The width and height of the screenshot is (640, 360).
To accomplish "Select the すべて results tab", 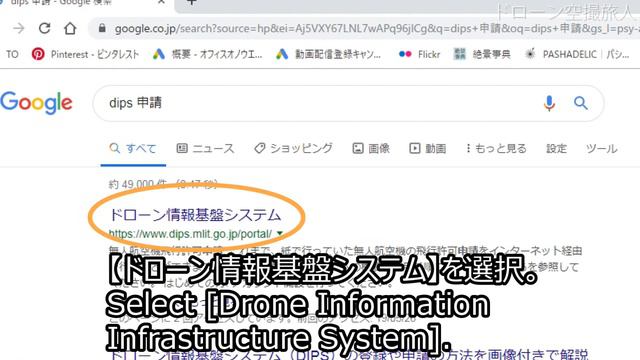I will pyautogui.click(x=133, y=148).
